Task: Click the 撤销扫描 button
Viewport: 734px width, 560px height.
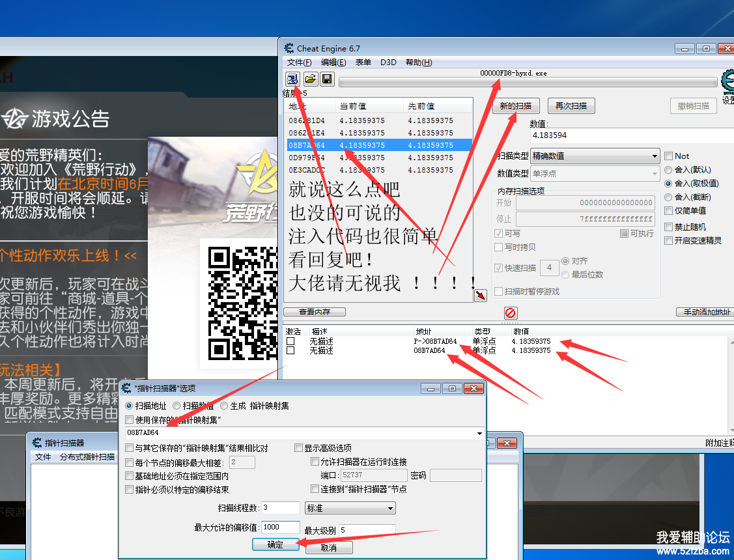Action: tap(694, 105)
